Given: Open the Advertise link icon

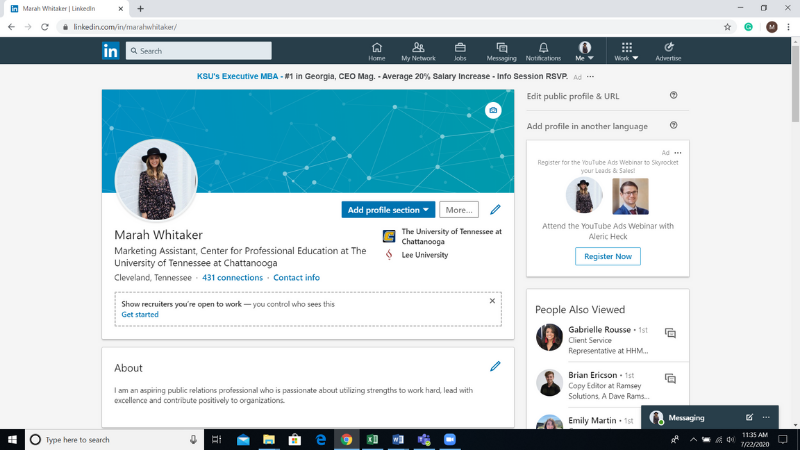Looking at the screenshot, I should tap(668, 52).
